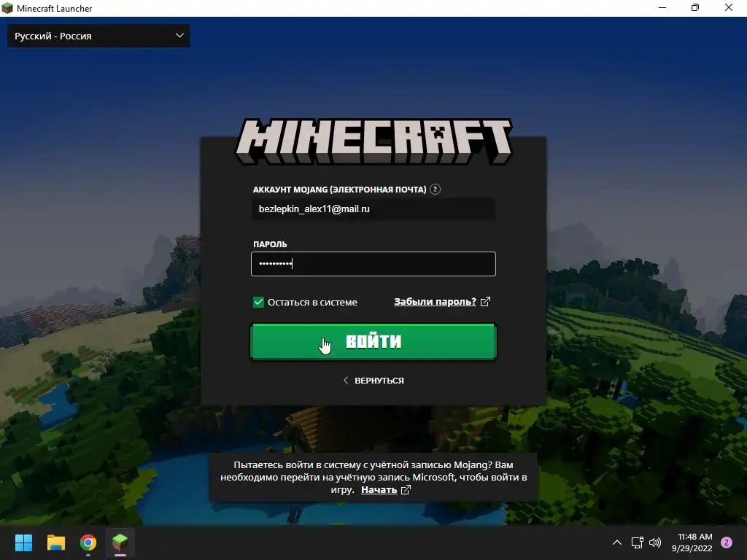Click the 'Начать' migration link
The width and height of the screenshot is (747, 560).
point(379,489)
